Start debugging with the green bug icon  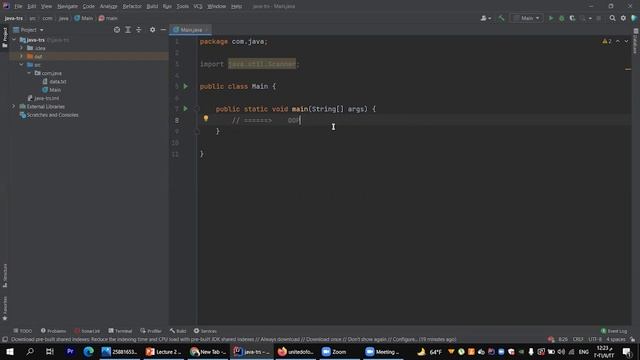[x=562, y=18]
